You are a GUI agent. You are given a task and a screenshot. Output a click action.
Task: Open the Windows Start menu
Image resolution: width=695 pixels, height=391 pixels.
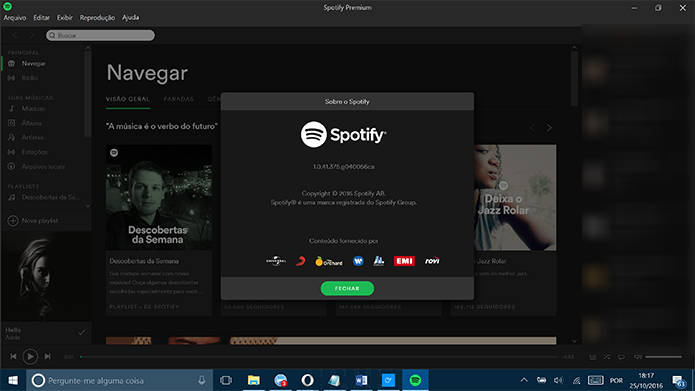click(x=13, y=380)
